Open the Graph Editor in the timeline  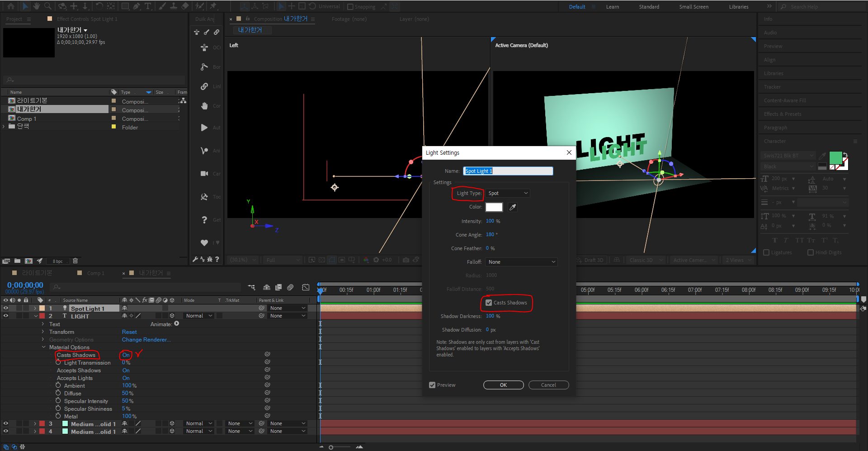click(x=306, y=287)
